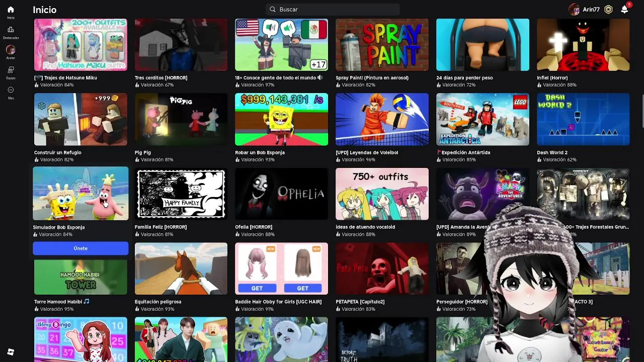Click Valoración 93% under Robar un Bob Esponja
This screenshot has height=362, width=644.
258,159
